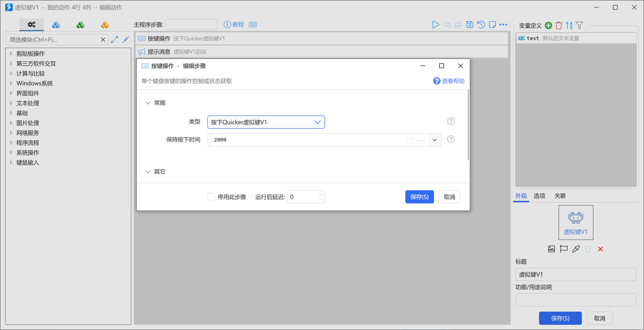Click the 虚拟键V1 action icon preview

[576, 222]
